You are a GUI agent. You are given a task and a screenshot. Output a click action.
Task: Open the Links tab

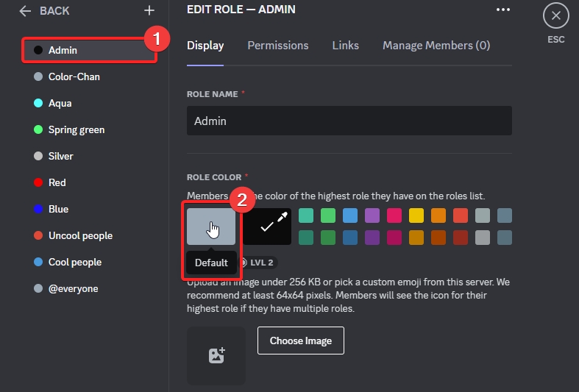[346, 46]
